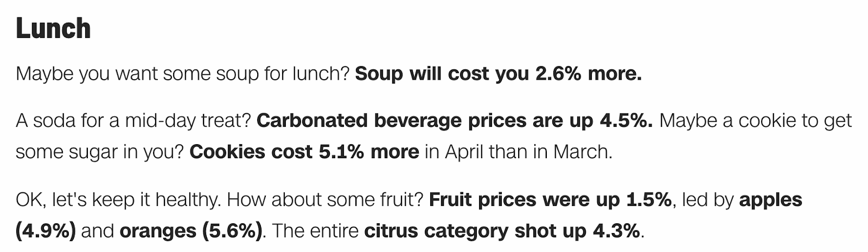The image size is (868, 252).
Task: Select the bold 'Carbonated beverage prices' statement
Action: point(455,120)
